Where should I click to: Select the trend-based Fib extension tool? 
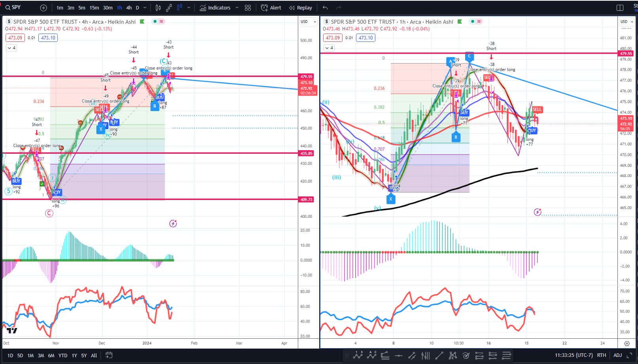click(x=479, y=356)
